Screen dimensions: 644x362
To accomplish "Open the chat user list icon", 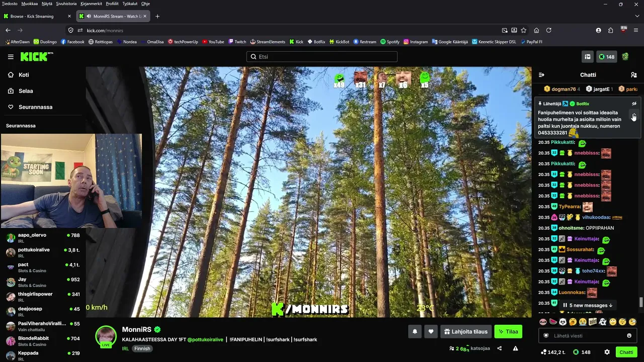I will click(634, 75).
